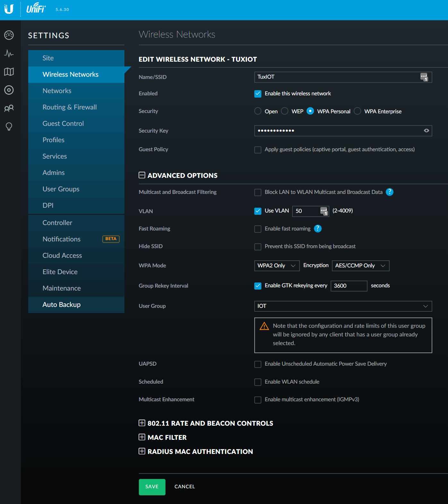Open Networks settings menu item
Image resolution: width=448 pixels, height=504 pixels.
pos(76,91)
